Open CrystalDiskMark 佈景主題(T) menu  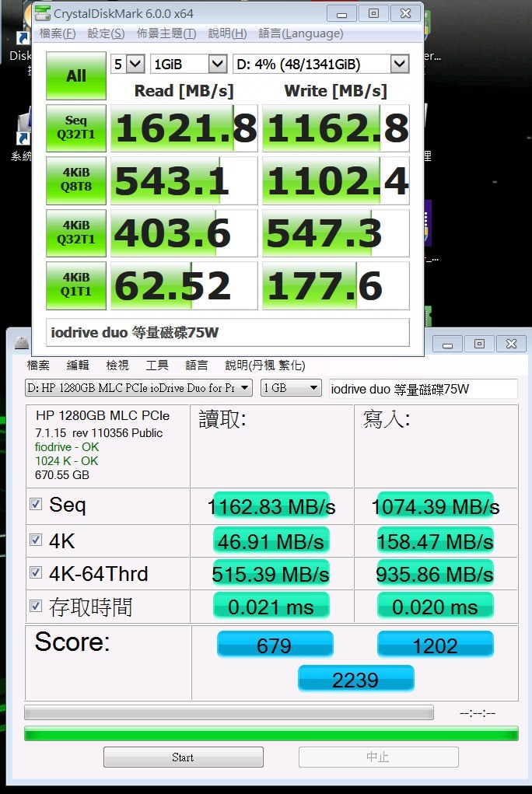pyautogui.click(x=166, y=34)
